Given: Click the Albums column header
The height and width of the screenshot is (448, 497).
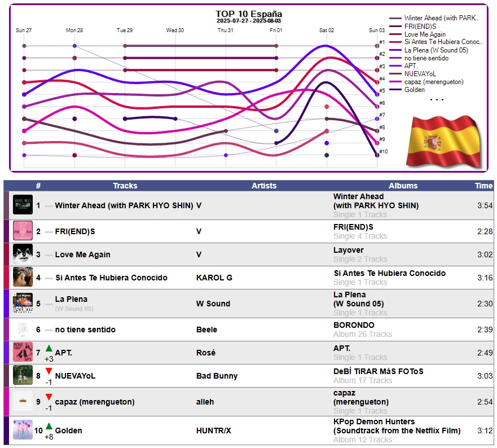Looking at the screenshot, I should point(403,186).
